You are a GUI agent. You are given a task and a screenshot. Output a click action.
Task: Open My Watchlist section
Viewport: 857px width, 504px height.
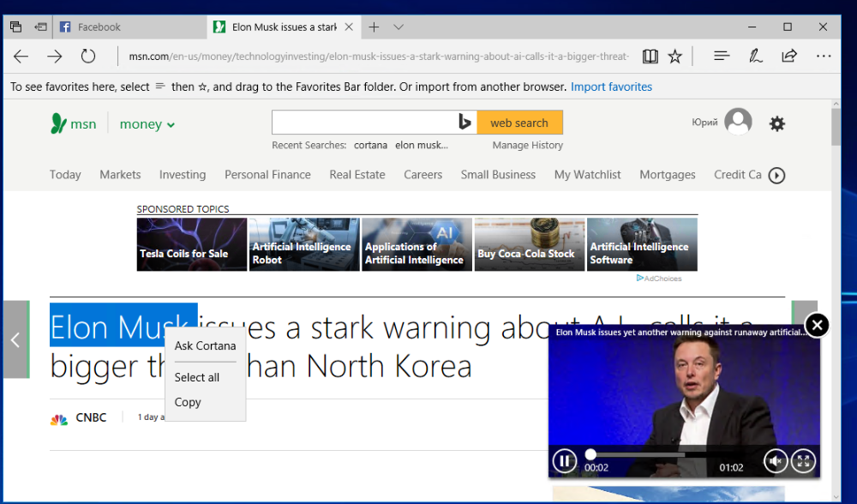588,175
